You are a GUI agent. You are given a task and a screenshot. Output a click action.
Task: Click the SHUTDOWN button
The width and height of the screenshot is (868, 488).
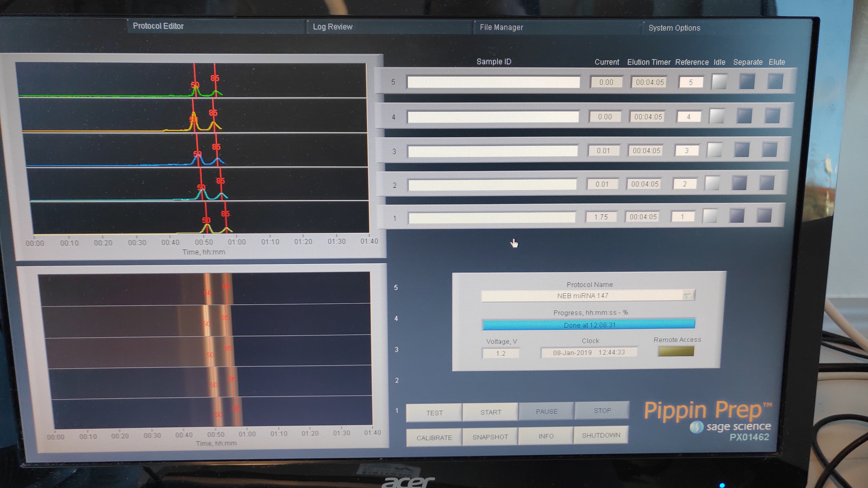(x=601, y=435)
